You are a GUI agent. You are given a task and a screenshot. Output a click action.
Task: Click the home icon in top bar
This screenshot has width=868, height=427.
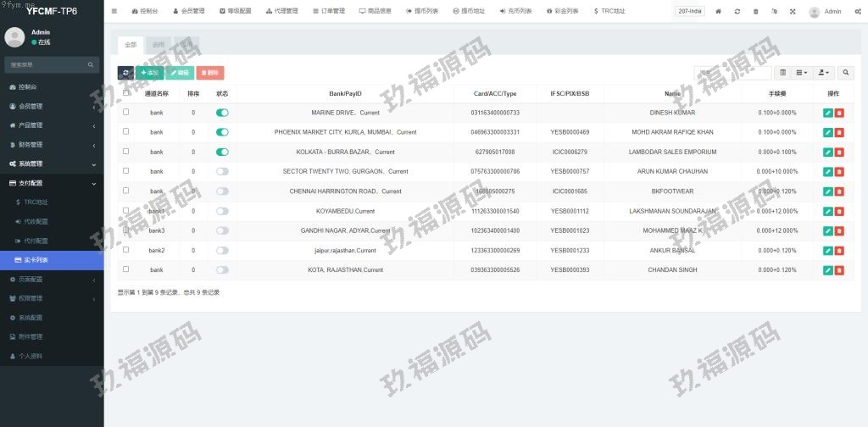click(x=719, y=12)
